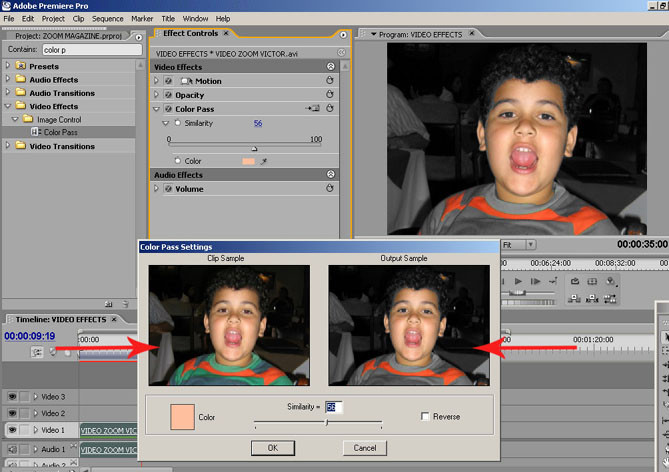Collapse the Color Pass effect properties
The image size is (669, 472).
pyautogui.click(x=157, y=108)
